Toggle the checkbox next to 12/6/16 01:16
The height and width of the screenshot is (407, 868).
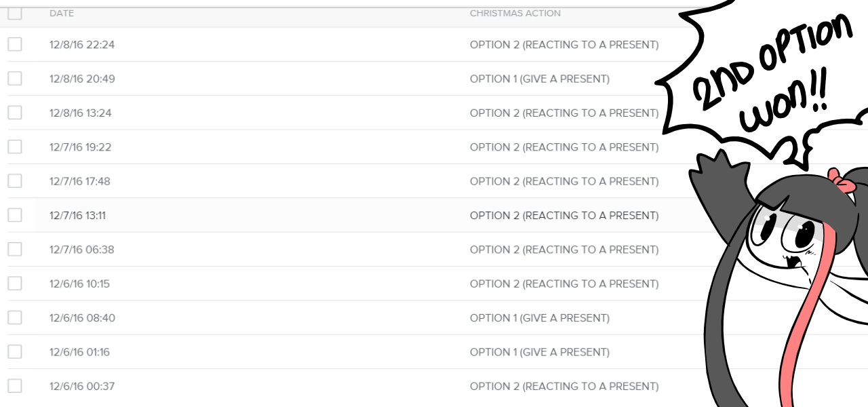pyautogui.click(x=15, y=352)
